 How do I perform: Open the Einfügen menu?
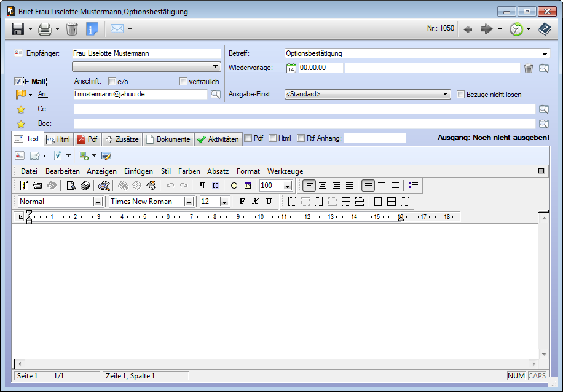coord(138,171)
